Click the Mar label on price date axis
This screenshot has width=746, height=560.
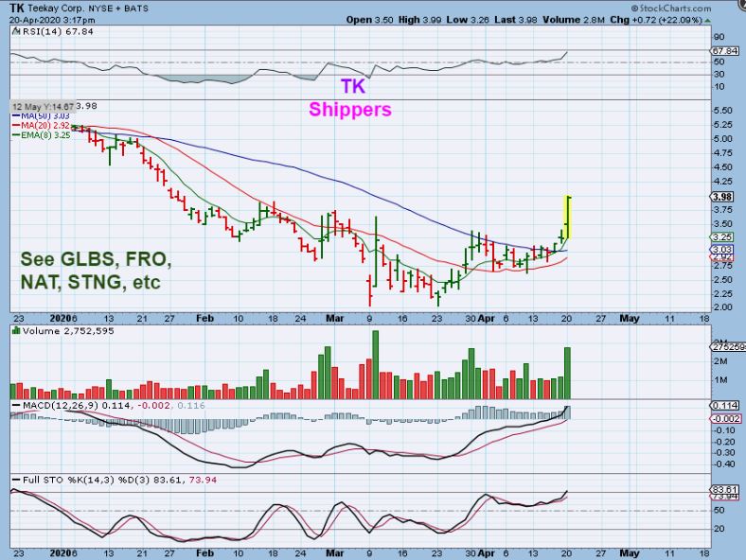click(x=334, y=318)
